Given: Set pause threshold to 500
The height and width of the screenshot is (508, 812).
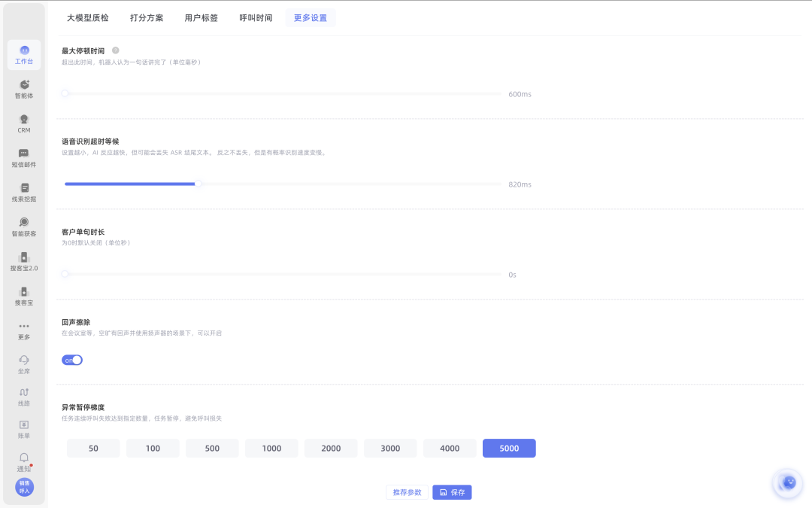Looking at the screenshot, I should pos(212,449).
